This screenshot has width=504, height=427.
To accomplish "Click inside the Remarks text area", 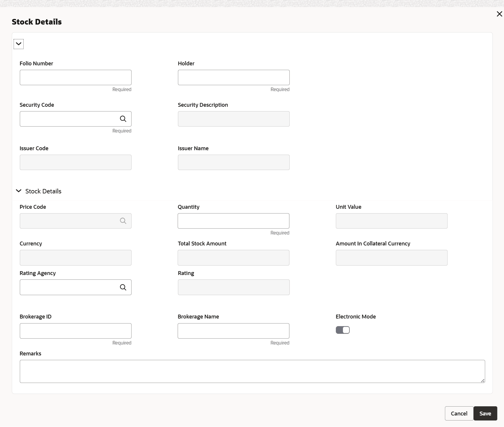I will [x=252, y=371].
